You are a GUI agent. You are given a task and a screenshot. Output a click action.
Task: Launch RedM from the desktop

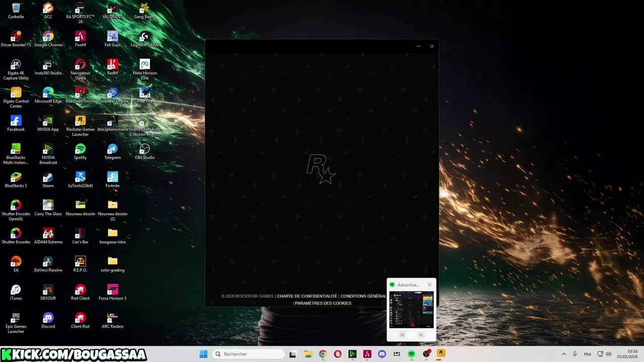(113, 67)
